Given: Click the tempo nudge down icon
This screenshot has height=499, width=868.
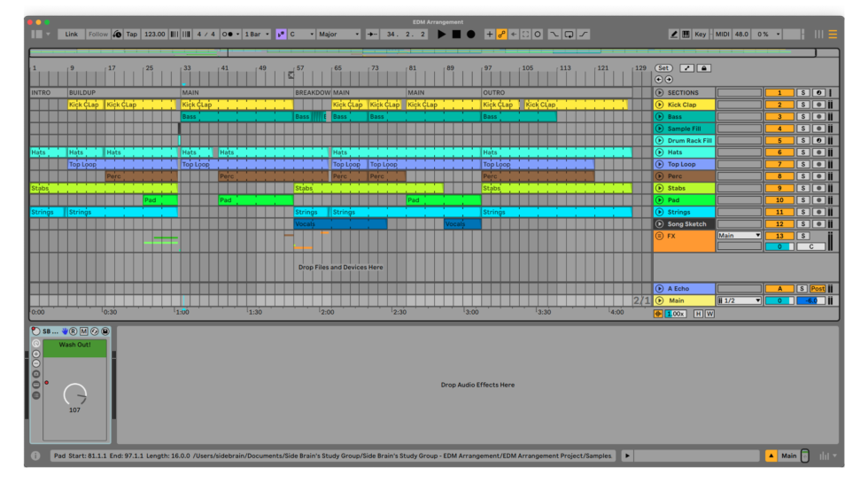Looking at the screenshot, I should (174, 35).
